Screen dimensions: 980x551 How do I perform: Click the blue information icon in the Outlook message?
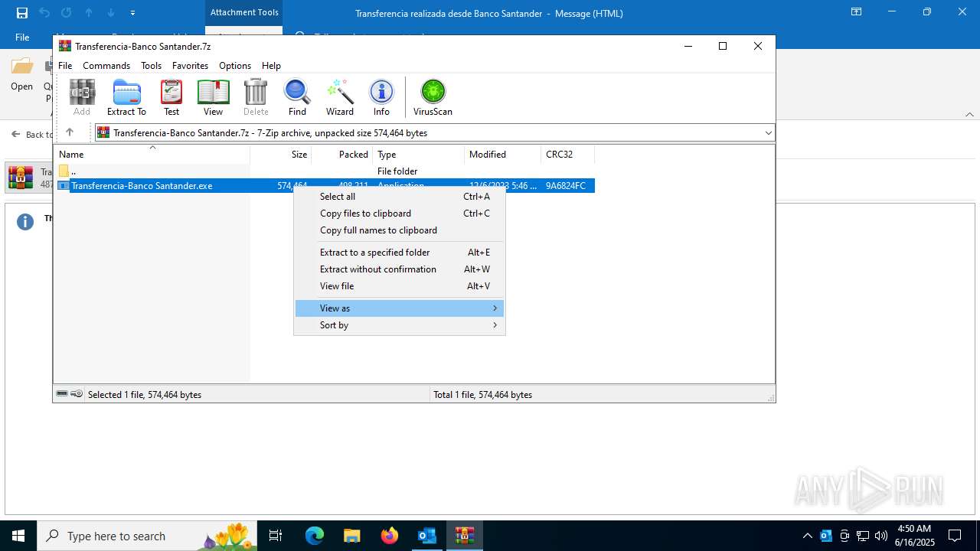pos(25,222)
